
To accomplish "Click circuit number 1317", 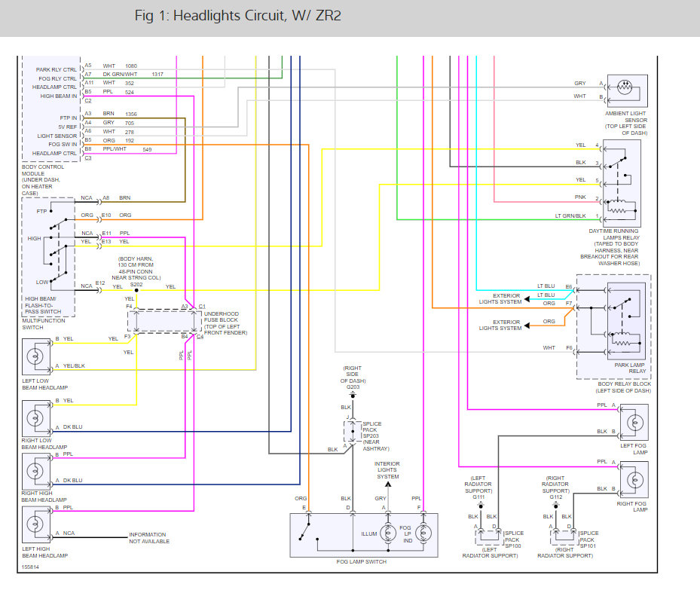I will (x=157, y=74).
